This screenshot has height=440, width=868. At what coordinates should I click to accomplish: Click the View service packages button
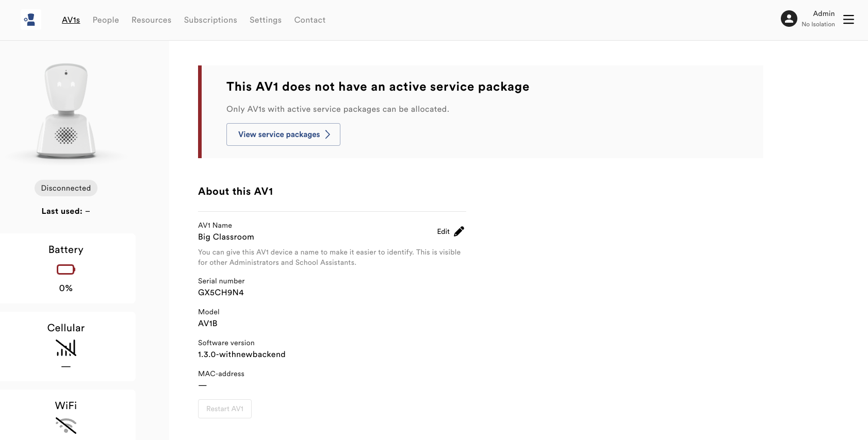(x=283, y=134)
